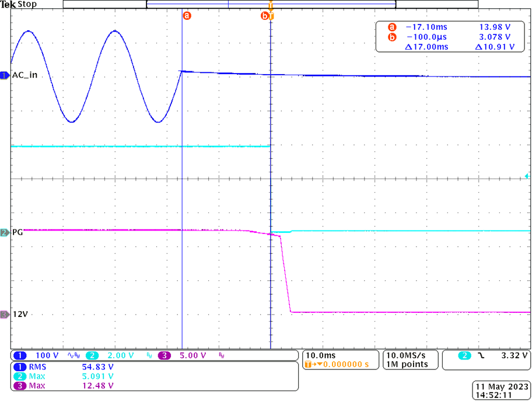Click channel 2 Max value 5.091 V
This screenshot has width=532, height=401.
click(98, 376)
